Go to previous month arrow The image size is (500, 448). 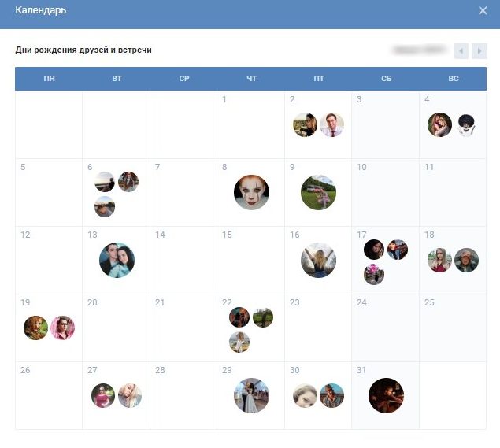[x=461, y=51]
